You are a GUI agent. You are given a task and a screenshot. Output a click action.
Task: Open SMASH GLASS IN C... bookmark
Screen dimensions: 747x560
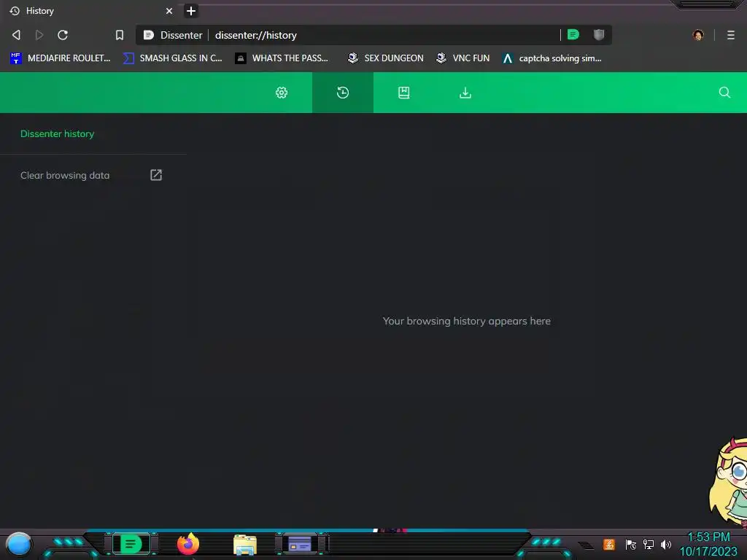pyautogui.click(x=172, y=58)
